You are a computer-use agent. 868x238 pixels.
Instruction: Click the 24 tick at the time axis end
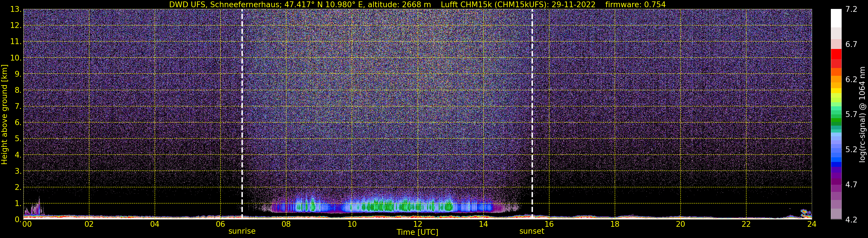click(x=812, y=224)
